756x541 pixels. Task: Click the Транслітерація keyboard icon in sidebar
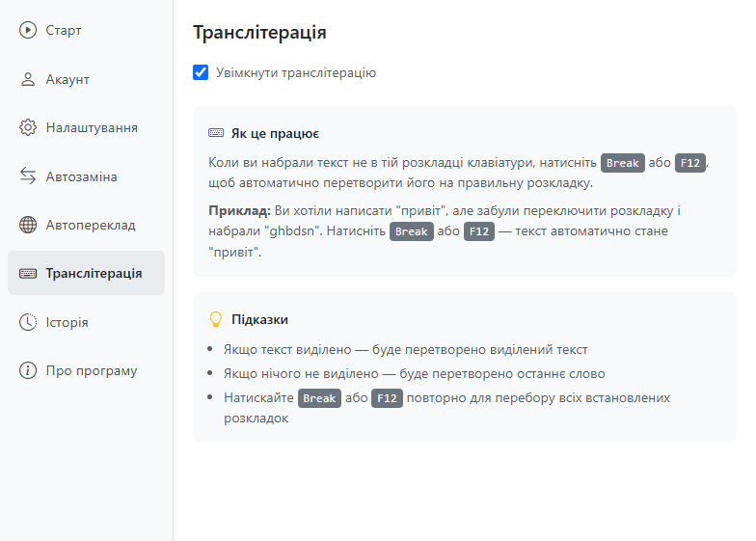coord(28,274)
